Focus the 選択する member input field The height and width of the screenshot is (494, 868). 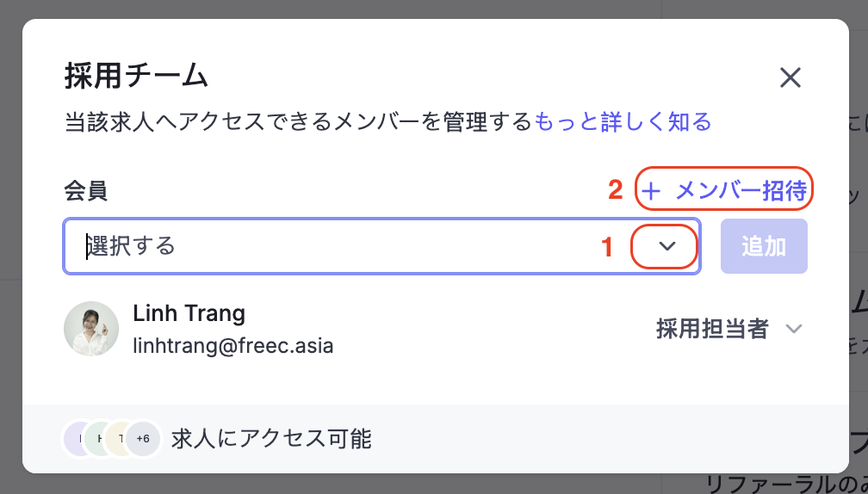(382, 246)
